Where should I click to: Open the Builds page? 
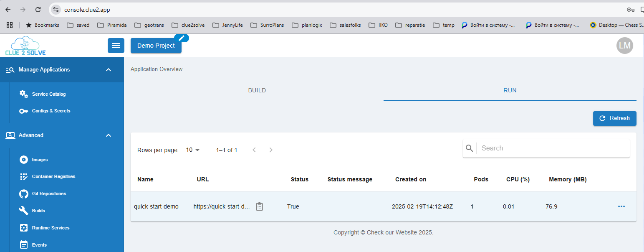coord(38,211)
